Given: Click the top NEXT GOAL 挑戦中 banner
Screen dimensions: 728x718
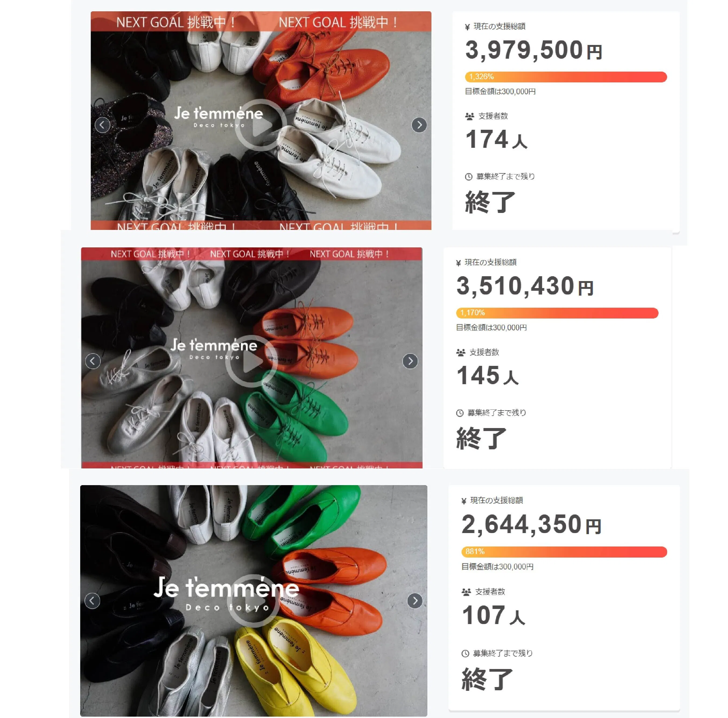Looking at the screenshot, I should click(261, 22).
